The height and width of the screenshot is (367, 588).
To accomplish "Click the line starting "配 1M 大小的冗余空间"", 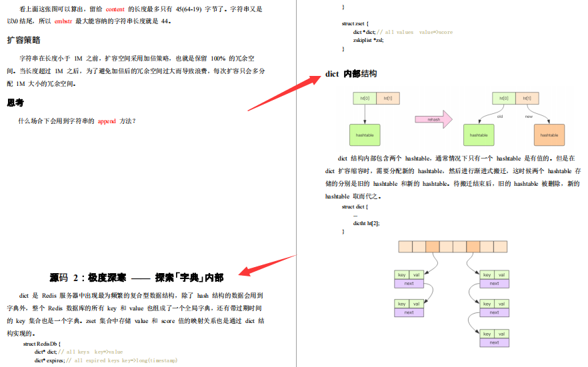I will click(41, 84).
